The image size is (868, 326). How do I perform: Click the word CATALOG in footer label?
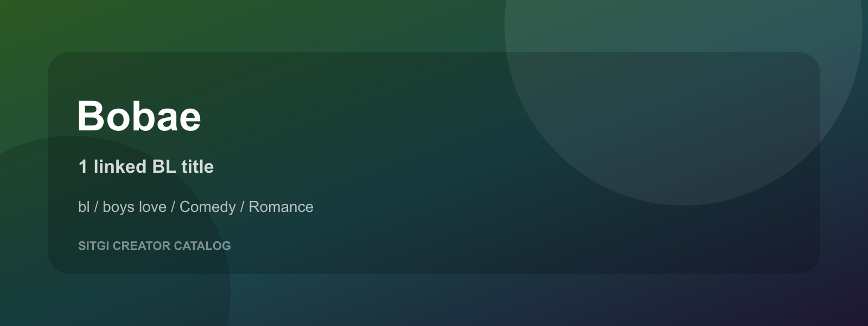point(202,246)
